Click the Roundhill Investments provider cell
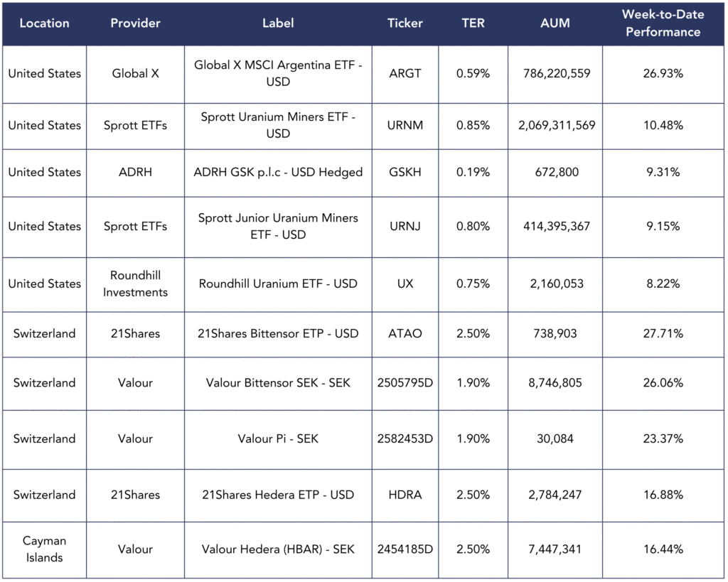Image resolution: width=728 pixels, height=582 pixels. (135, 284)
